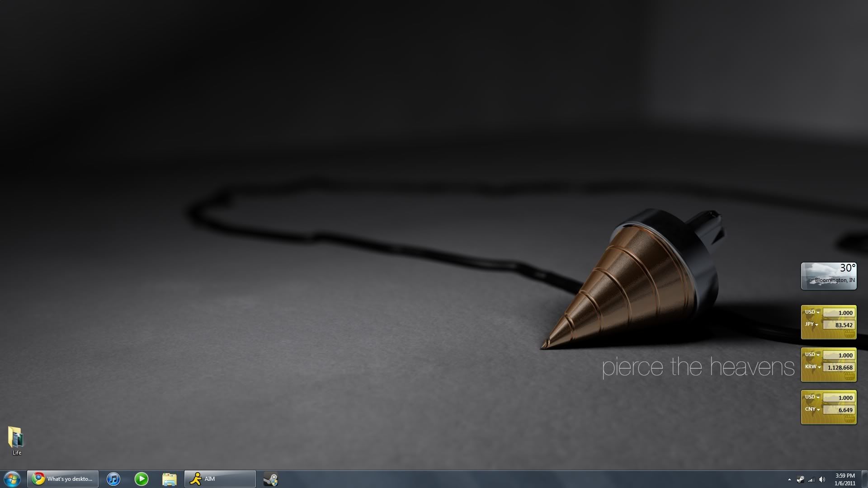Open Windows Explorer from the taskbar
Image resolution: width=868 pixels, height=488 pixels.
click(x=170, y=479)
